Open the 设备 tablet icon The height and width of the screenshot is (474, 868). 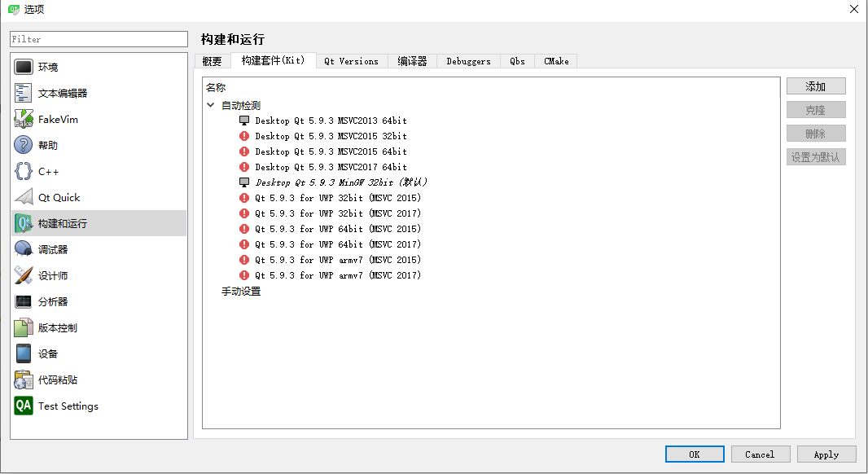click(x=24, y=353)
